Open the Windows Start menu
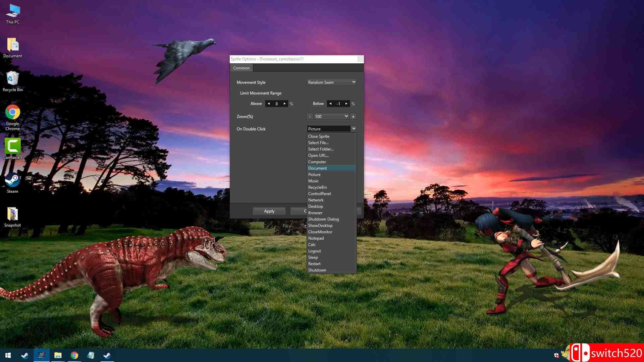644x362 pixels. [x=8, y=355]
